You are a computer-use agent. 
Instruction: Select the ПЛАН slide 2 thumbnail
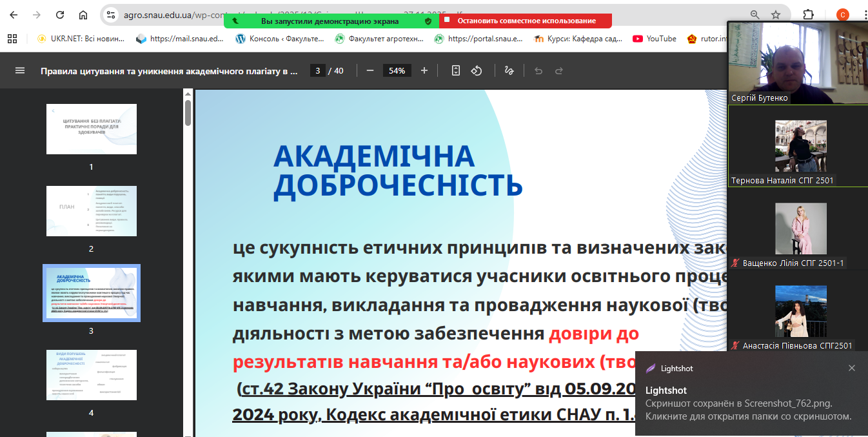click(91, 211)
